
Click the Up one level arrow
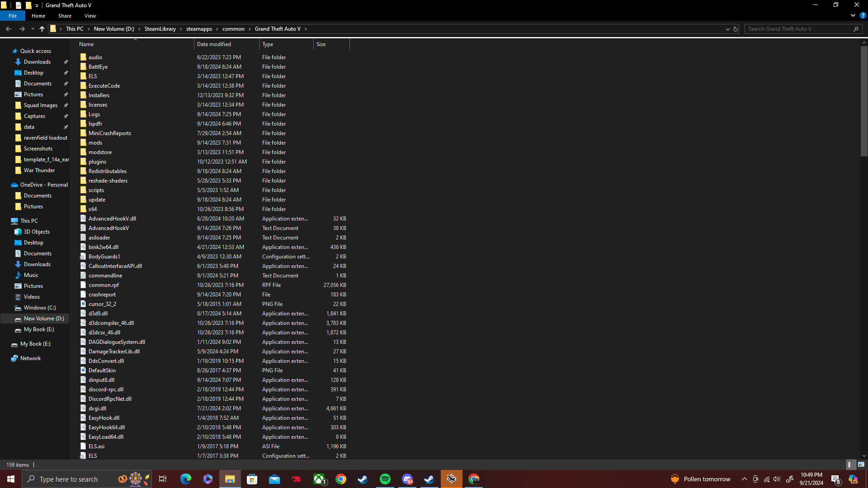point(42,29)
